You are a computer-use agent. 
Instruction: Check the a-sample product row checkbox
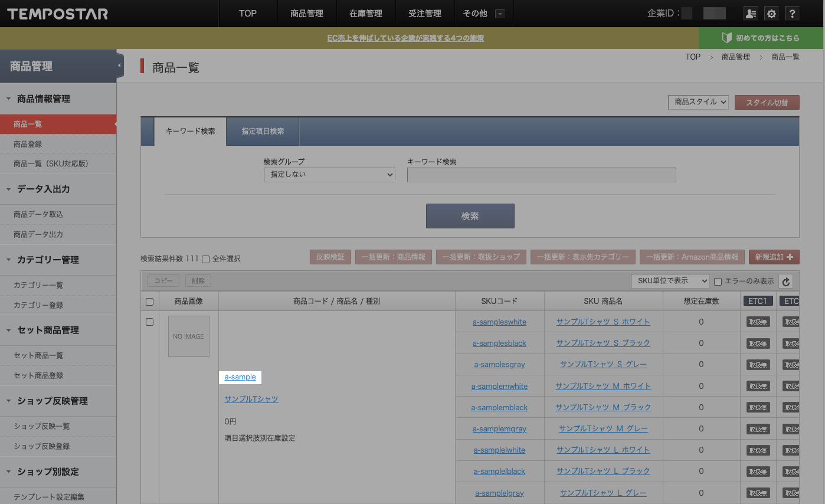click(x=149, y=322)
